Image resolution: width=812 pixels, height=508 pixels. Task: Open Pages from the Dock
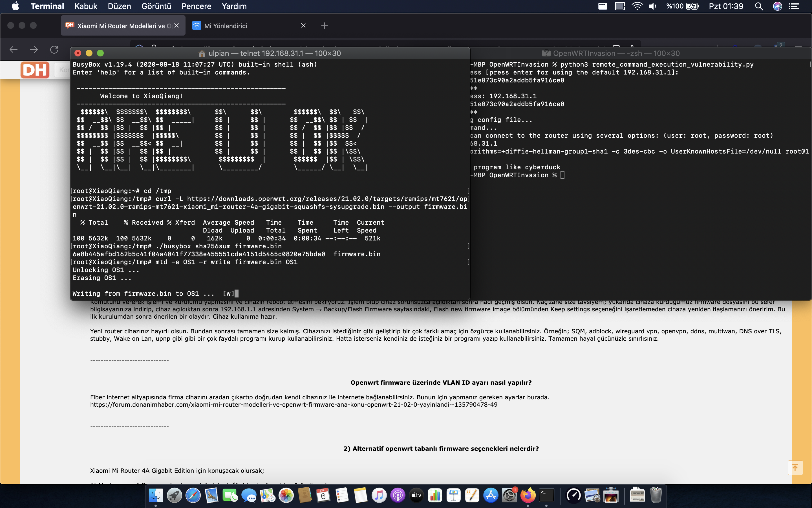(472, 495)
